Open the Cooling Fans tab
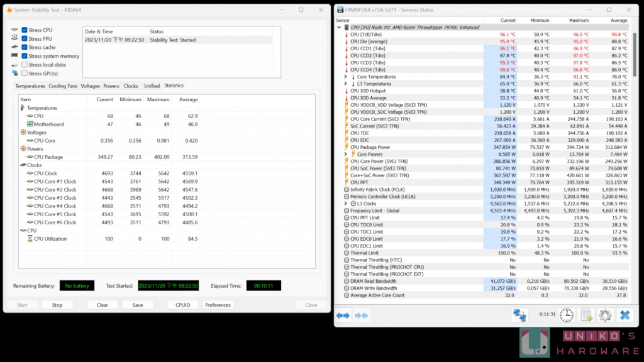Image resolution: width=644 pixels, height=362 pixels. coord(63,85)
